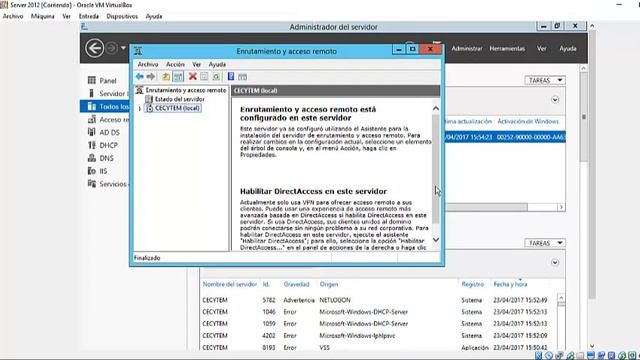The width and height of the screenshot is (640, 360).
Task: Click the VirtualBox USB status icon
Action: coord(570,356)
